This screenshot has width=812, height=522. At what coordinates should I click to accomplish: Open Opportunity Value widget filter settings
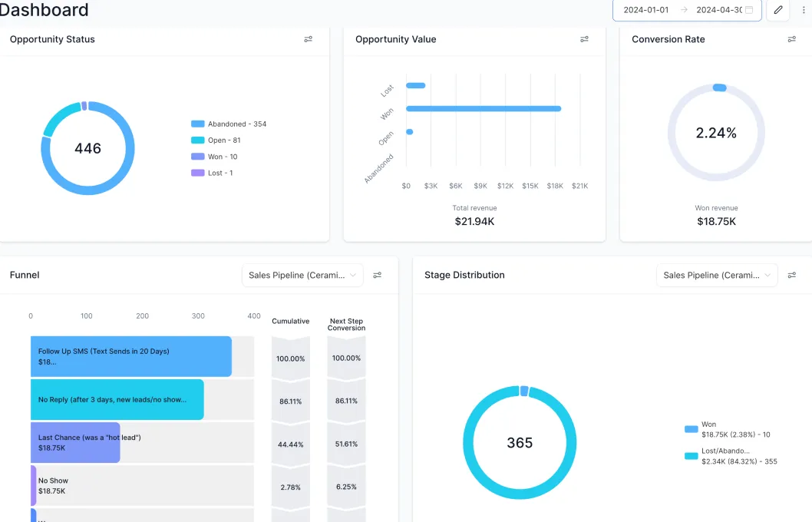pos(584,39)
